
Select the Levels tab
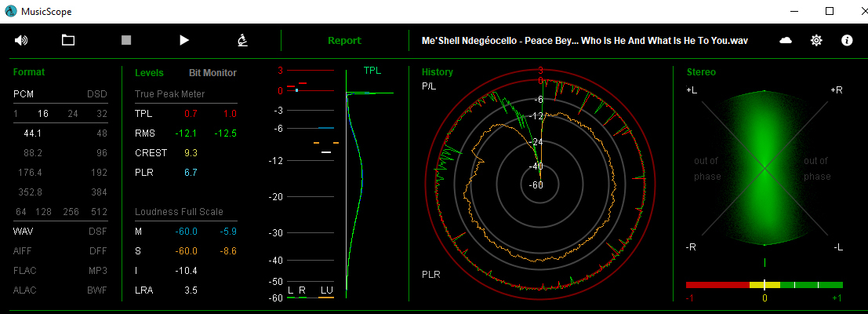point(149,73)
